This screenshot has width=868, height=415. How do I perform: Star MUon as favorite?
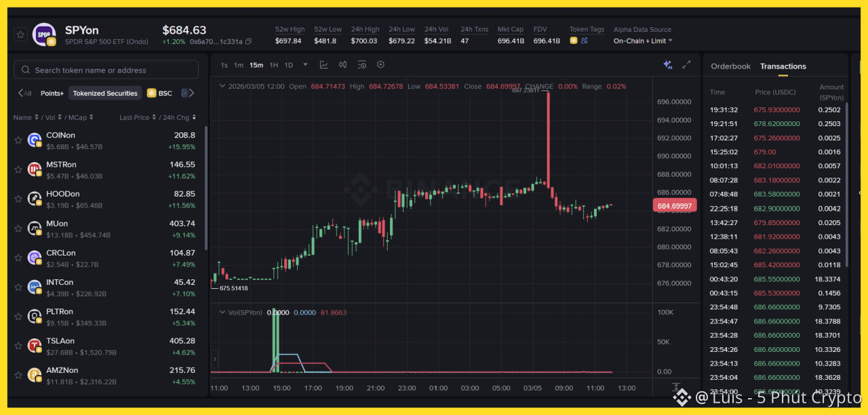[x=18, y=229]
